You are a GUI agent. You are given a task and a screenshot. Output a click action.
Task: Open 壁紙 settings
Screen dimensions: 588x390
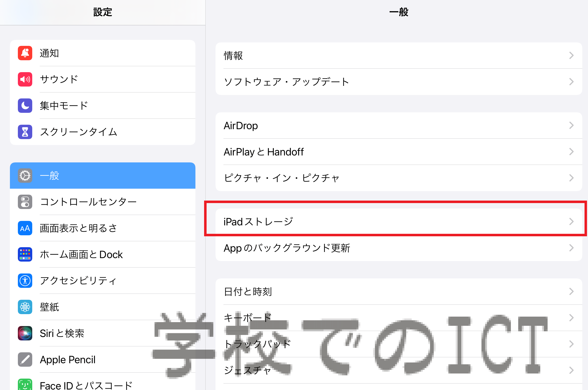tap(102, 307)
